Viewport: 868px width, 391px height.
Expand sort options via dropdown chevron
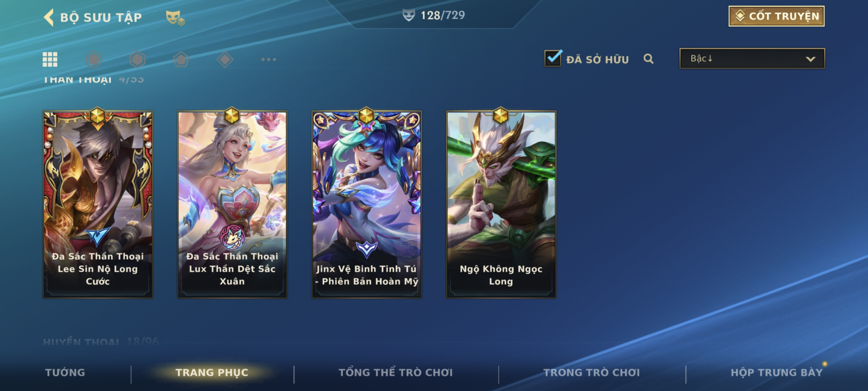pyautogui.click(x=810, y=59)
